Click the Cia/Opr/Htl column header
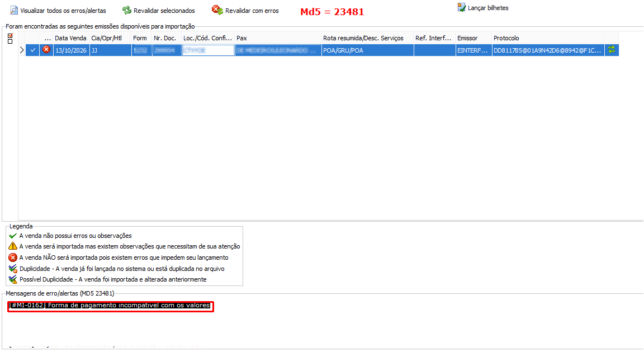 [111, 38]
